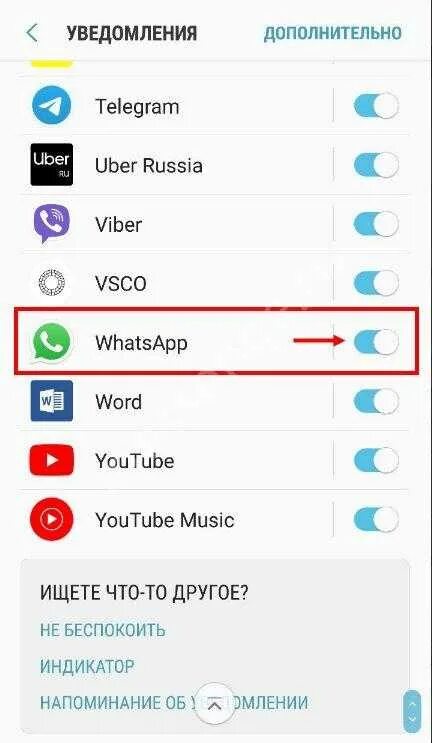Open the ДОПОЛНИТЕЛЬНО menu
This screenshot has width=432, height=743.
click(333, 33)
